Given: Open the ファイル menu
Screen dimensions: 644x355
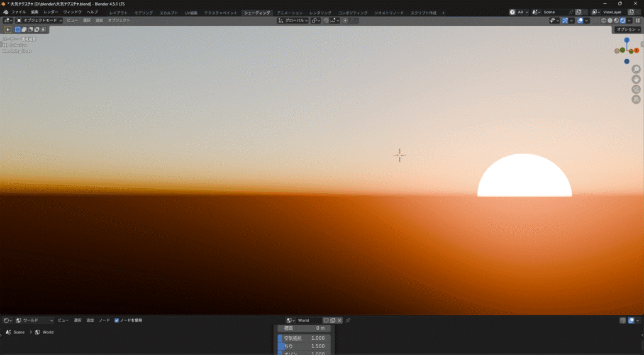Looking at the screenshot, I should [18, 12].
